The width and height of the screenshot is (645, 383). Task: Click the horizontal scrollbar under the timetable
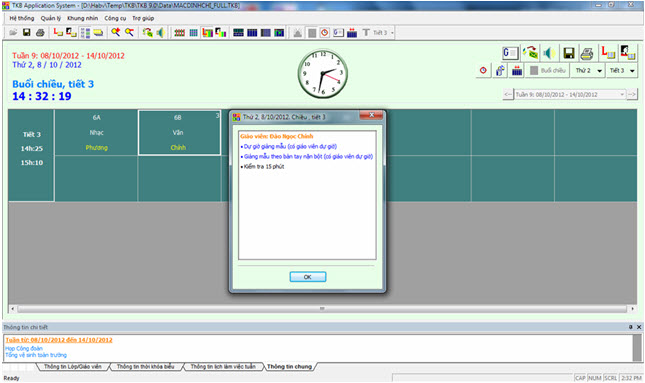[x=322, y=309]
